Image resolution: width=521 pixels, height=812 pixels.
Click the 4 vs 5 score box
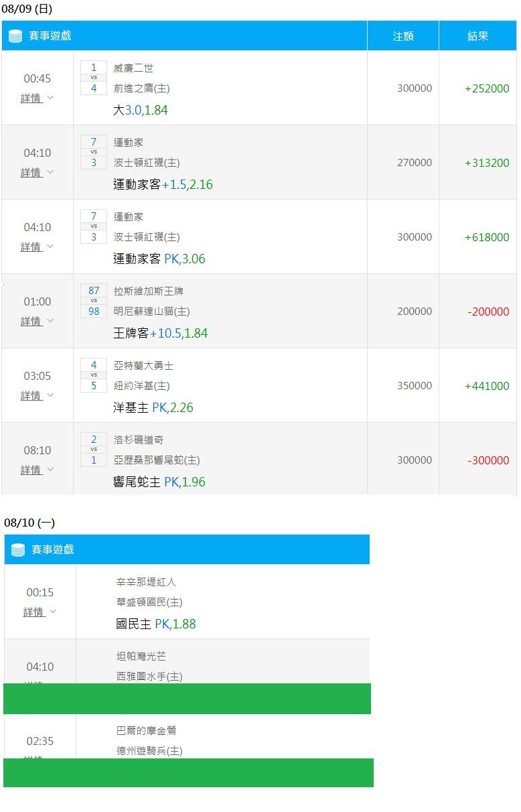pos(94,375)
